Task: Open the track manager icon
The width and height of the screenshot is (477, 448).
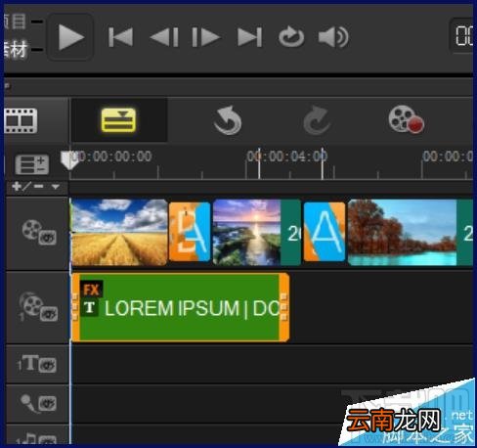Action: (x=32, y=164)
